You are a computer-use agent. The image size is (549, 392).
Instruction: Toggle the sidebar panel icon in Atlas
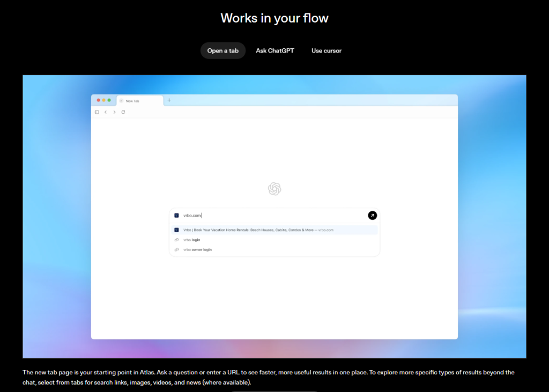point(97,112)
